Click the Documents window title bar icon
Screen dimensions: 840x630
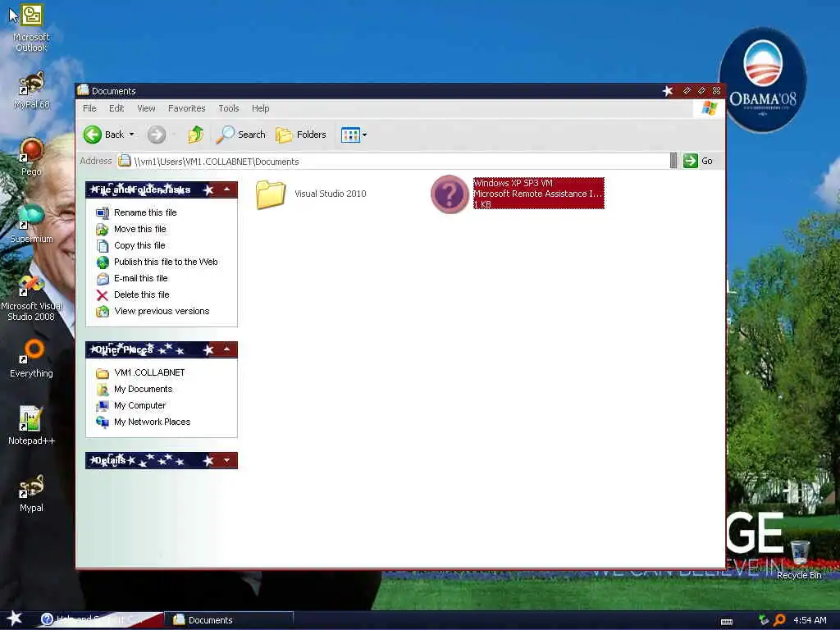[x=83, y=90]
